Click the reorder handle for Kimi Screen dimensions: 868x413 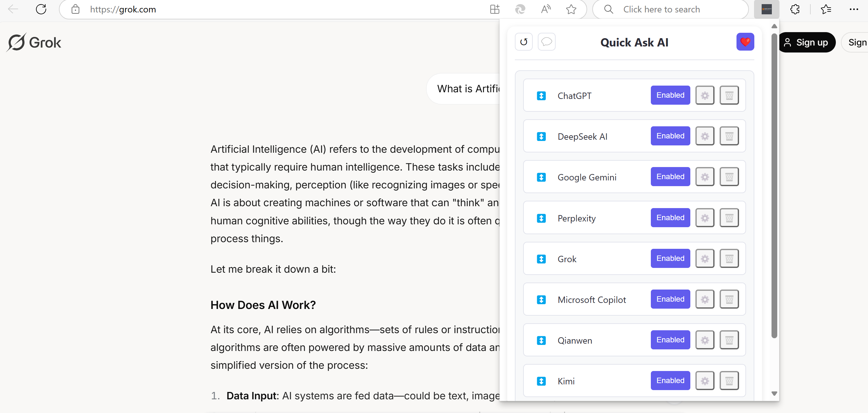(x=541, y=381)
